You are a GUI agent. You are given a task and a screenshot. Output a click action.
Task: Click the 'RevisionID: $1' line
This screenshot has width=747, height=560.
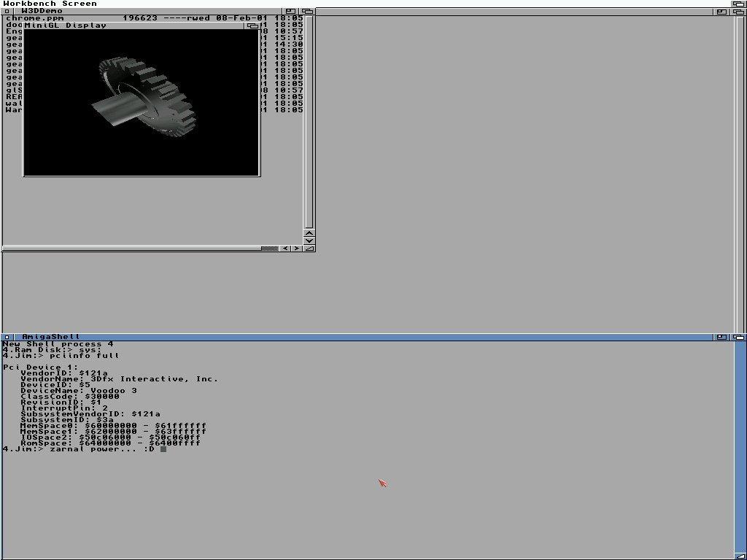tap(61, 402)
